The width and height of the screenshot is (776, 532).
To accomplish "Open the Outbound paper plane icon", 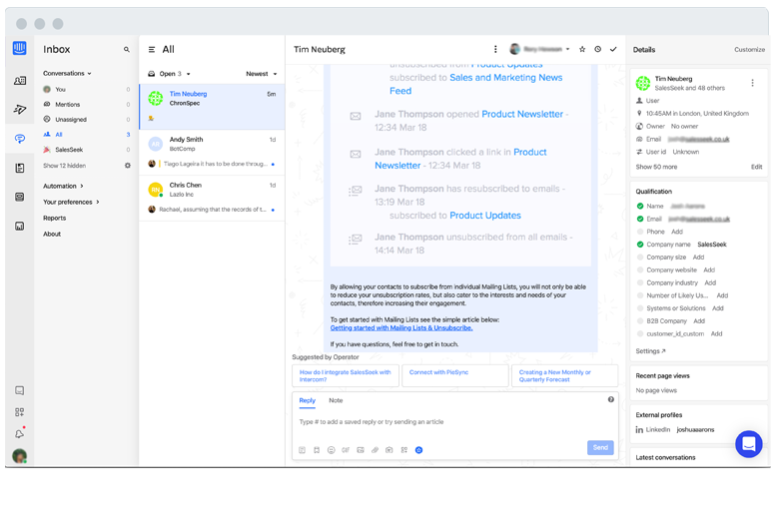I will (20, 109).
